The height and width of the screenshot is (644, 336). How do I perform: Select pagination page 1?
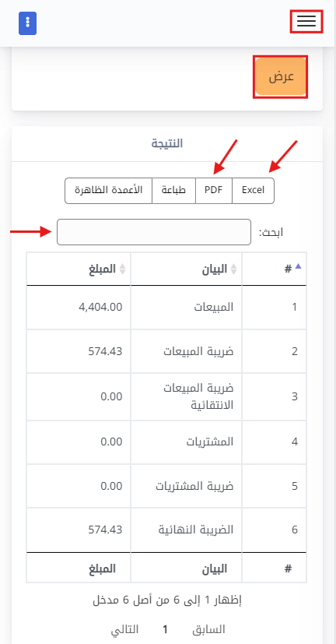(166, 629)
